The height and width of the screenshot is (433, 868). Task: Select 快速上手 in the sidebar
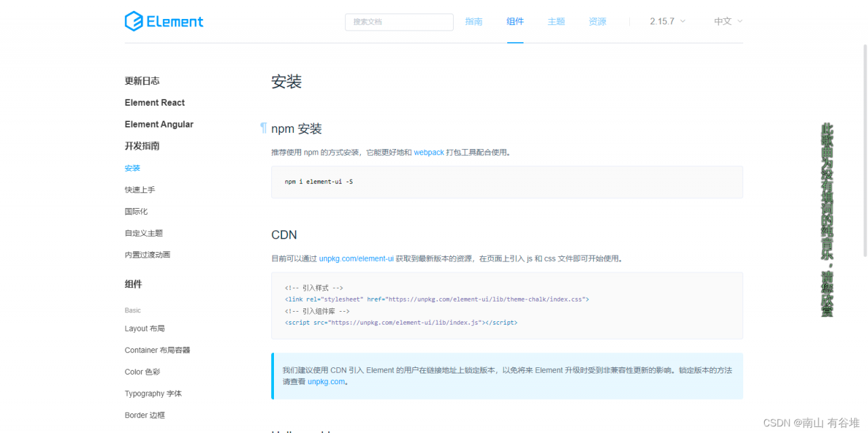point(140,190)
